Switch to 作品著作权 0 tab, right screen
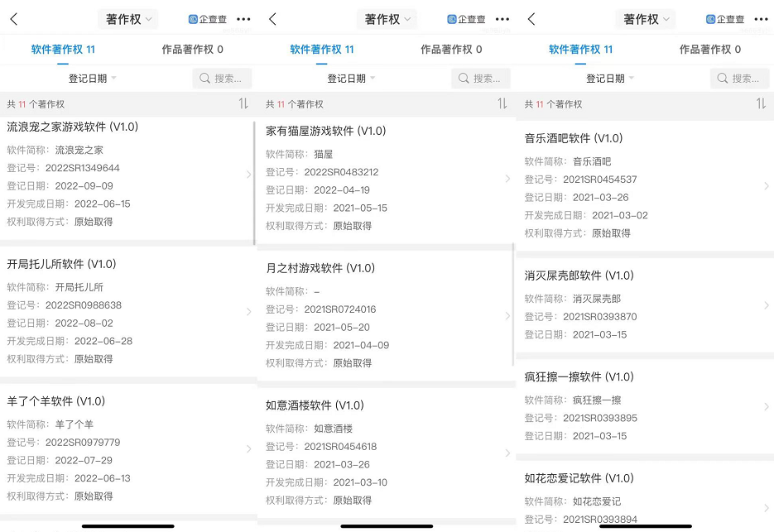This screenshot has width=774, height=532. coord(709,50)
